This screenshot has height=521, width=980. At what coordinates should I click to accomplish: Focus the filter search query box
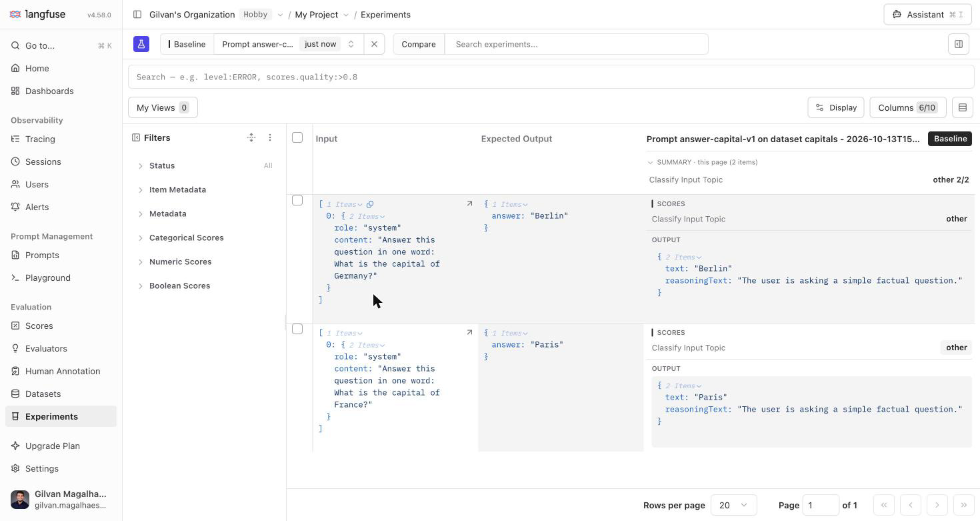click(x=550, y=77)
